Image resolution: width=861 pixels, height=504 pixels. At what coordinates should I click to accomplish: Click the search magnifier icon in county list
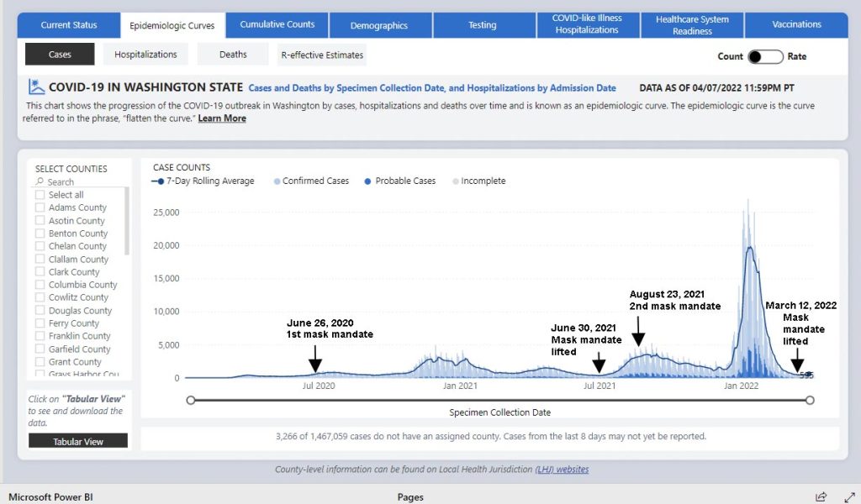click(x=40, y=182)
